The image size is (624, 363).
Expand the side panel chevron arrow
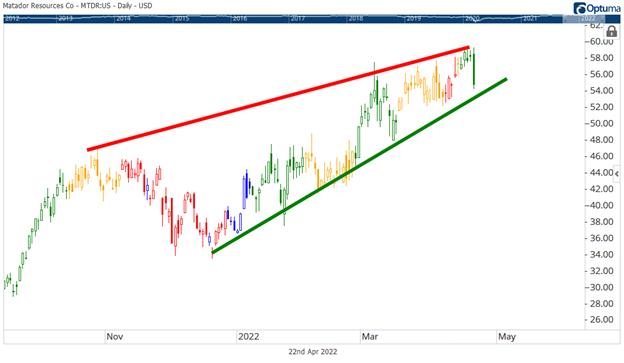coord(617,174)
